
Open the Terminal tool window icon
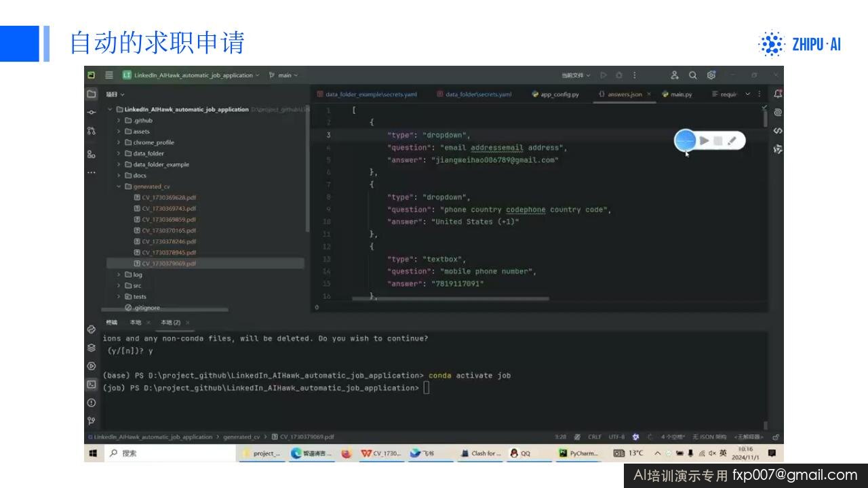coord(92,384)
